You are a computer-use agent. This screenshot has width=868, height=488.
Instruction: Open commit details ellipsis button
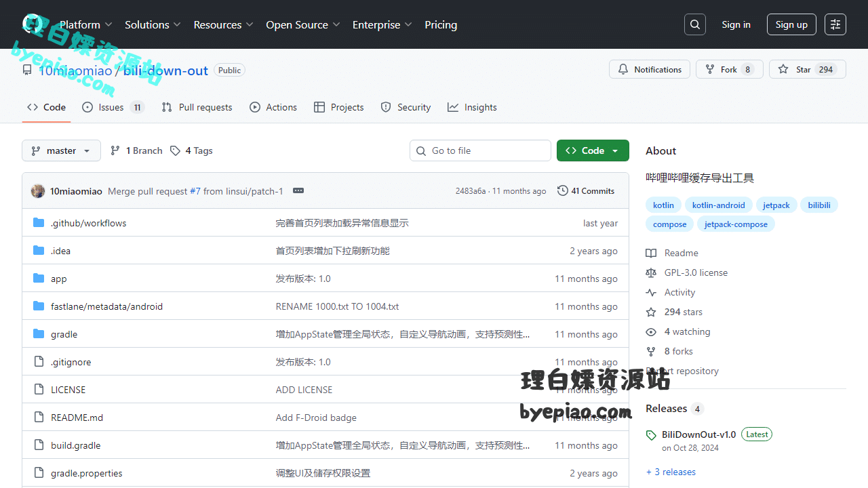point(298,190)
